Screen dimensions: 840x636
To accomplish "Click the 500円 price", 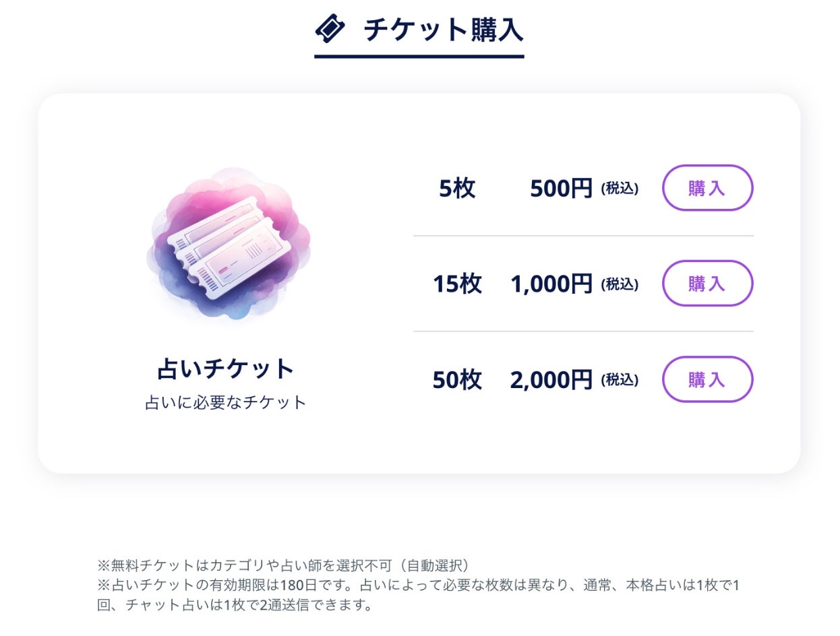I will pos(561,189).
